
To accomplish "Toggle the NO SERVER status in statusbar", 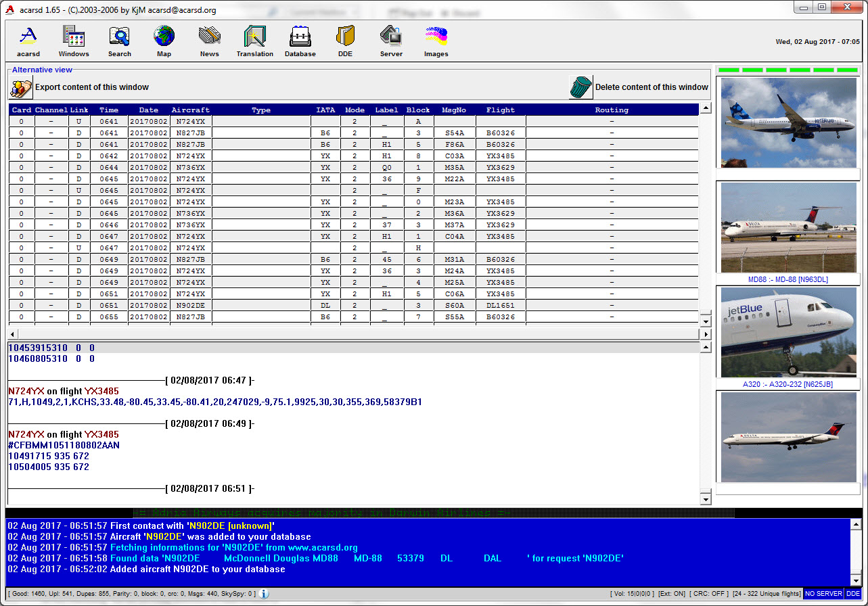I will [x=823, y=593].
